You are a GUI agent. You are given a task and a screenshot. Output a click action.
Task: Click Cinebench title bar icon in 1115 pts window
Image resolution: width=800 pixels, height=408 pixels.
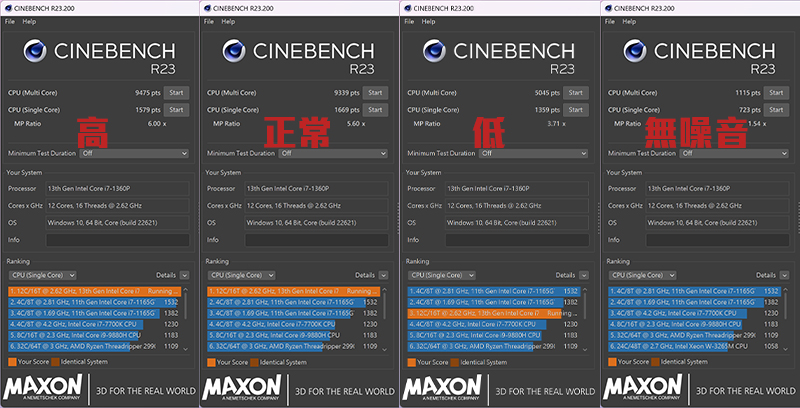608,8
